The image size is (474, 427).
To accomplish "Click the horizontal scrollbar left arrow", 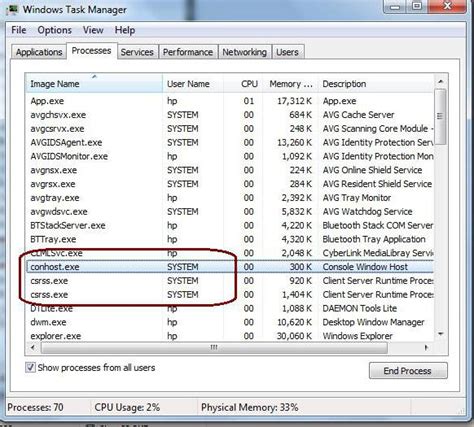I will (x=33, y=348).
